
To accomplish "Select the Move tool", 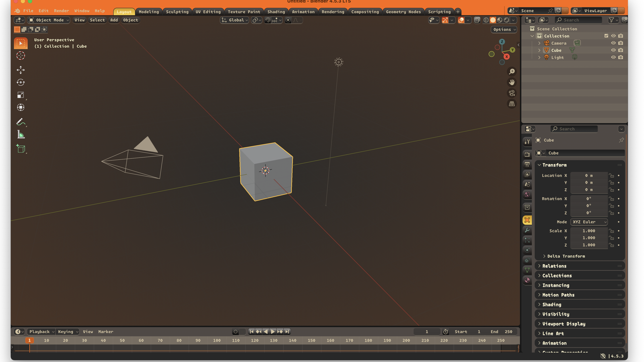I will tap(21, 70).
